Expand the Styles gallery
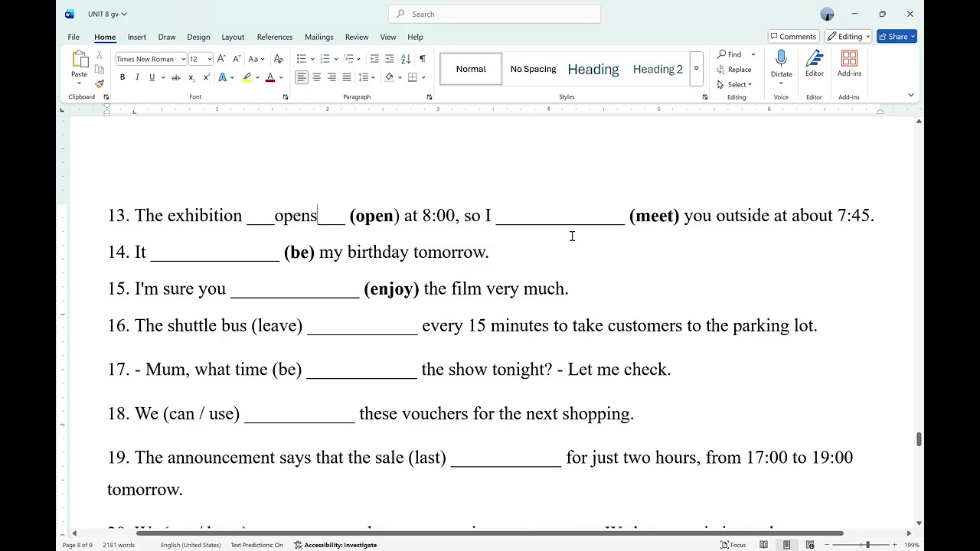The height and width of the screenshot is (551, 980). click(x=696, y=69)
